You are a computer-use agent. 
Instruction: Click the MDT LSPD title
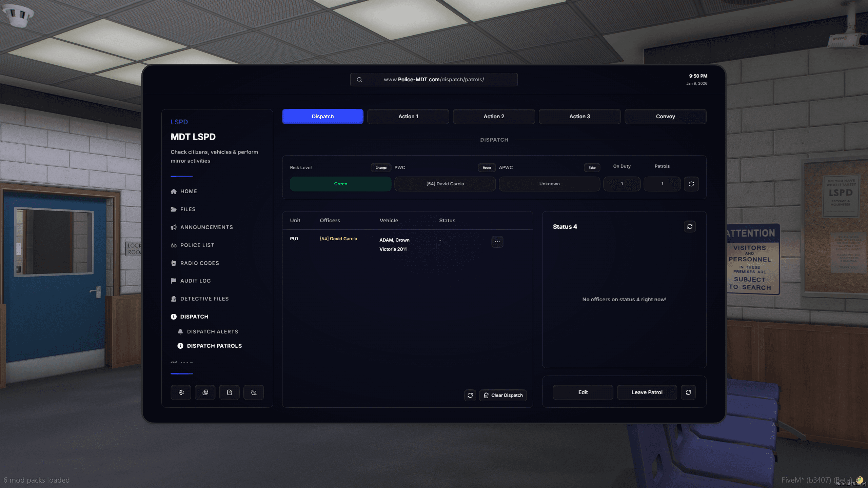coord(193,137)
